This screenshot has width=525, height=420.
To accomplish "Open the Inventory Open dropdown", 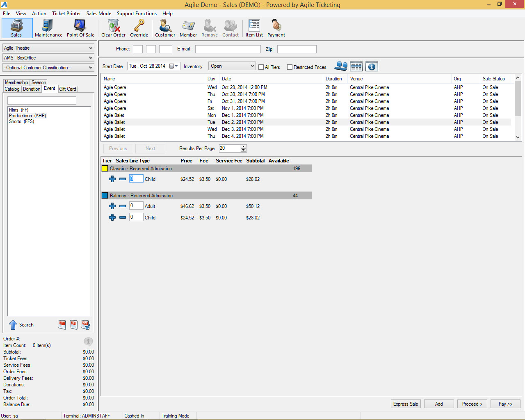I will pyautogui.click(x=232, y=66).
